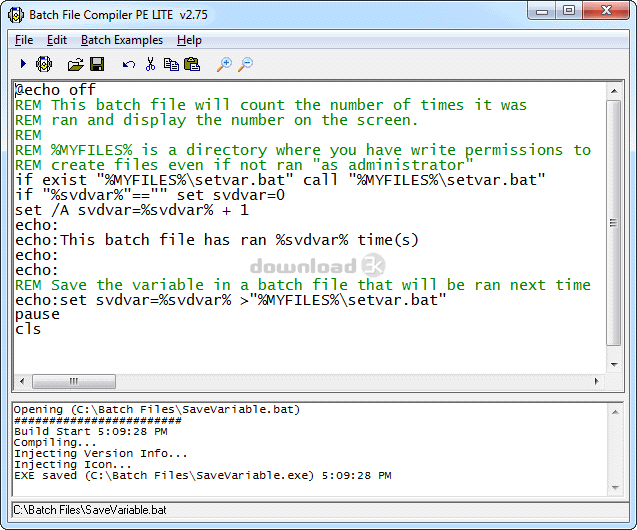637x530 pixels.
Task: Zoom in with magnifier plus icon
Action: pos(224,64)
